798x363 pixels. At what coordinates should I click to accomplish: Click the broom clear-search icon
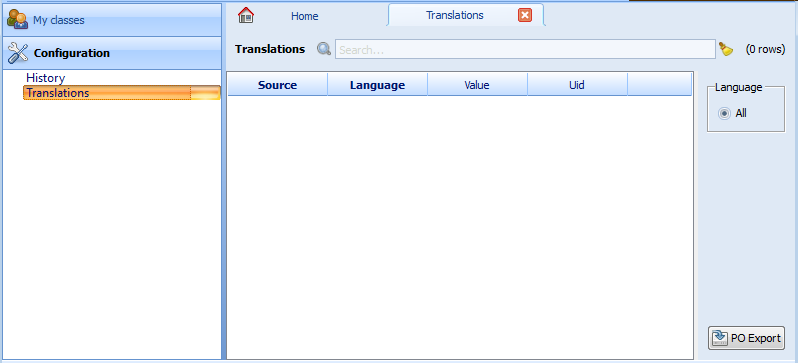coord(726,49)
